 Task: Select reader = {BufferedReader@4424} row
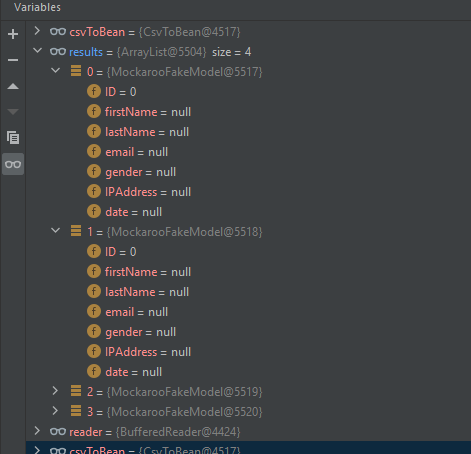pos(248,432)
